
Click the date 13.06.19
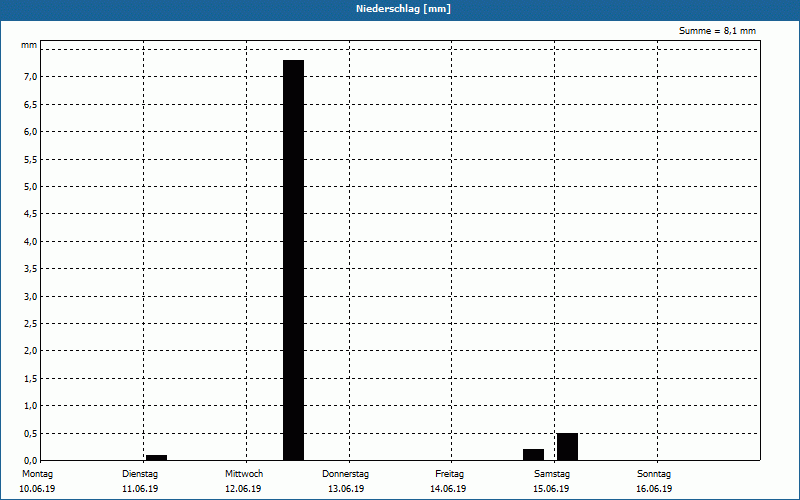[346, 489]
